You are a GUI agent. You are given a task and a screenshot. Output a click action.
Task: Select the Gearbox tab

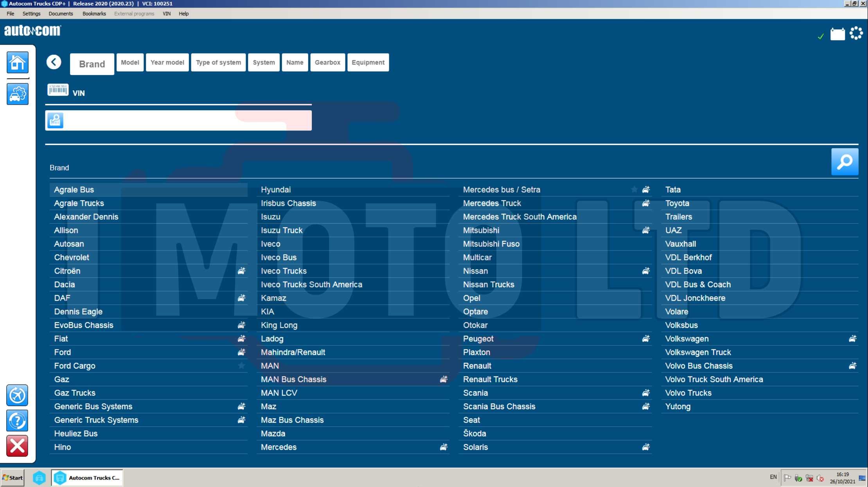click(x=328, y=63)
